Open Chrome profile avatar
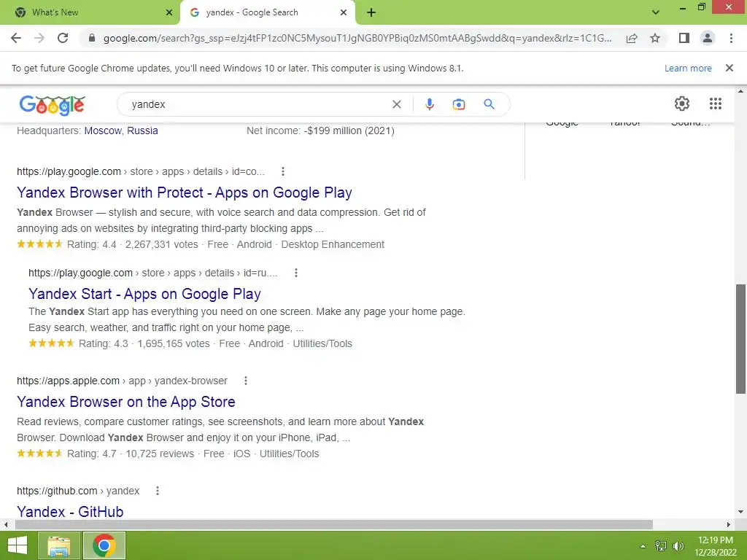747x560 pixels. 708,38
